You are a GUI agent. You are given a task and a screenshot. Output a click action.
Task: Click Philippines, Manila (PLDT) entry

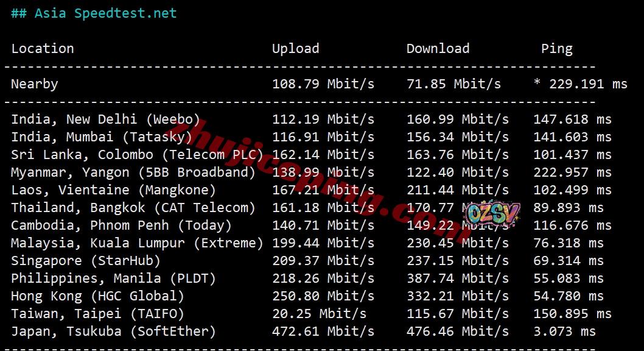113,278
